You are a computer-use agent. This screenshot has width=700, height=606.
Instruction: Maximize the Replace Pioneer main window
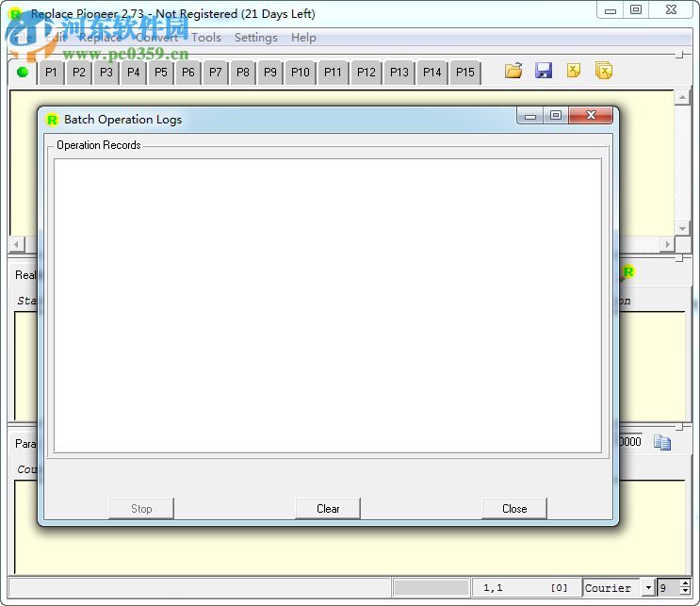pos(636,9)
